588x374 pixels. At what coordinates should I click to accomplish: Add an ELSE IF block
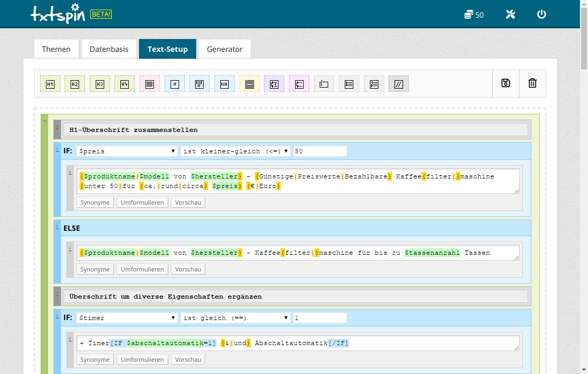point(199,84)
